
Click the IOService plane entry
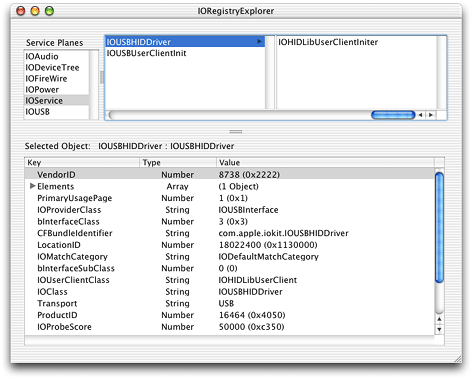coord(57,100)
